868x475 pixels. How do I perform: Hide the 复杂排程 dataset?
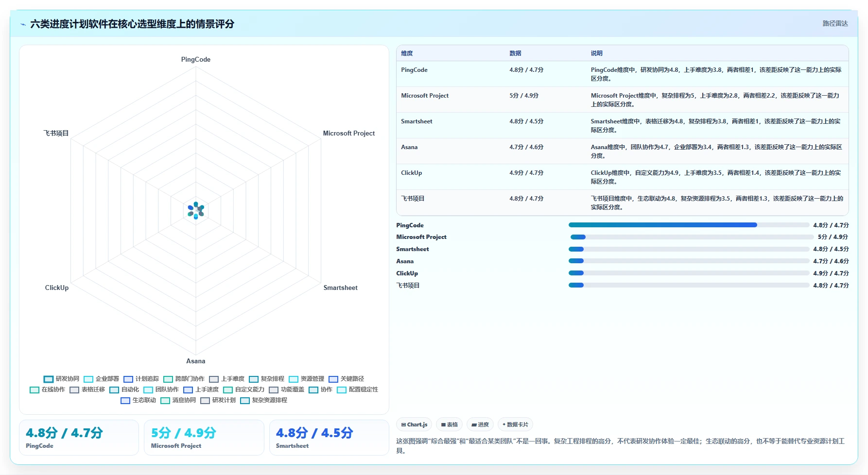[x=266, y=379]
